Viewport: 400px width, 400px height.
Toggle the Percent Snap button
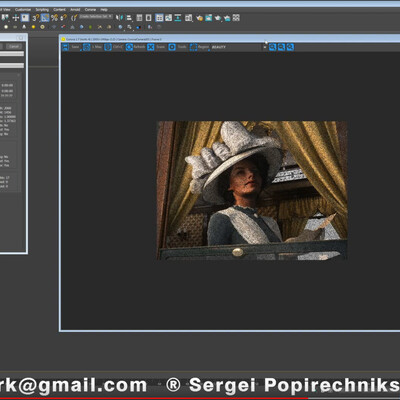click(x=54, y=18)
